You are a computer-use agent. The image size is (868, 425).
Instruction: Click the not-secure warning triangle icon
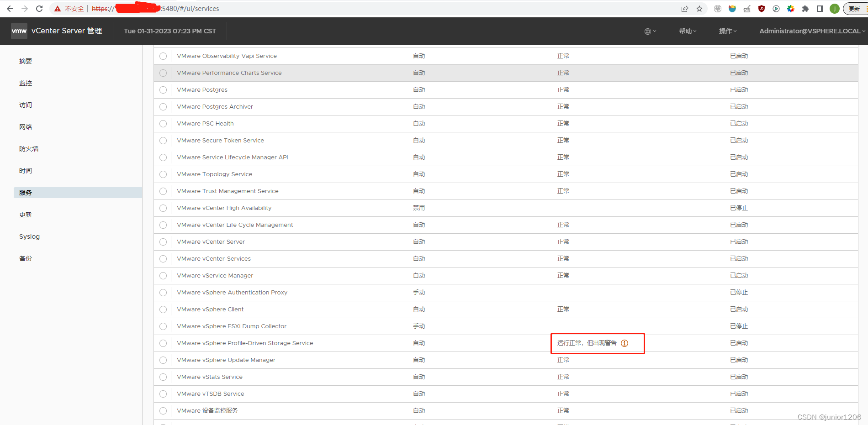[x=58, y=9]
